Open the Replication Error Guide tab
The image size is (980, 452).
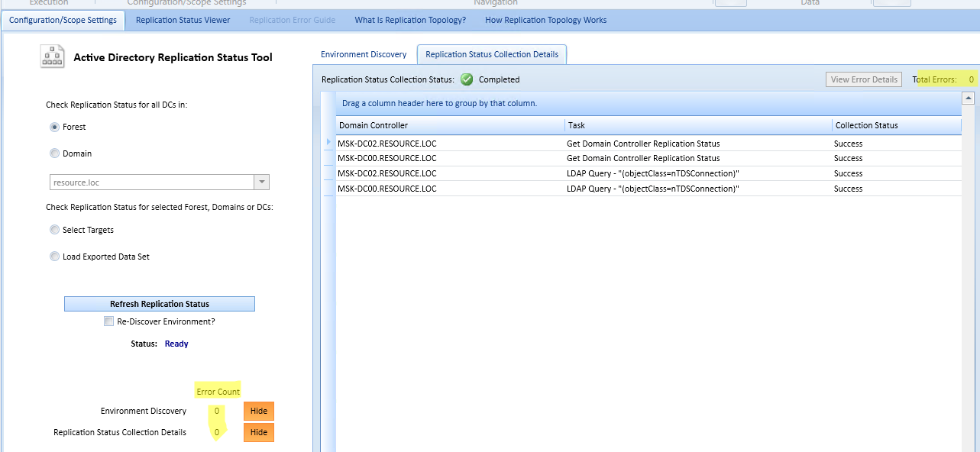pyautogui.click(x=293, y=20)
